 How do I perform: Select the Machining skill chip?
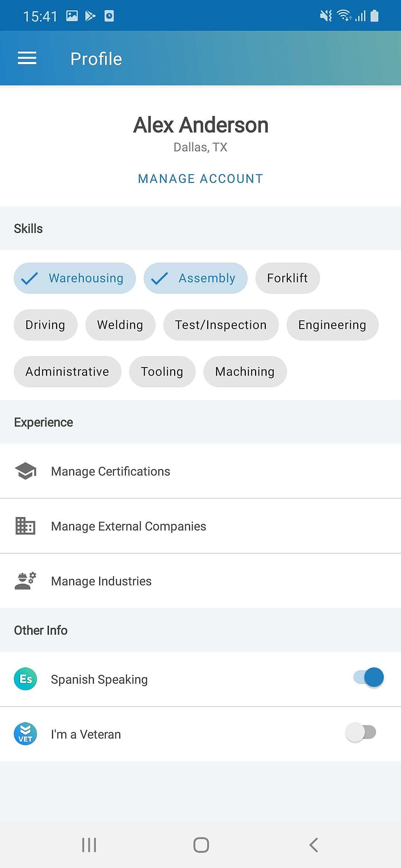coord(245,372)
